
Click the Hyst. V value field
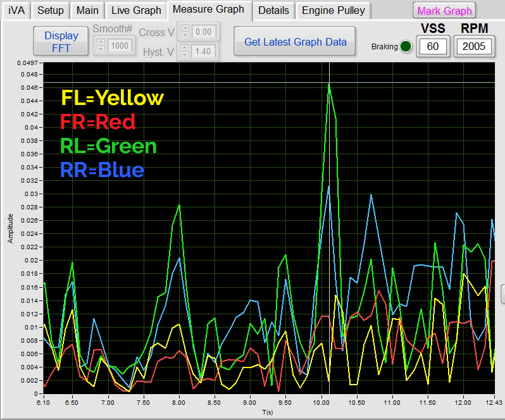(x=204, y=51)
